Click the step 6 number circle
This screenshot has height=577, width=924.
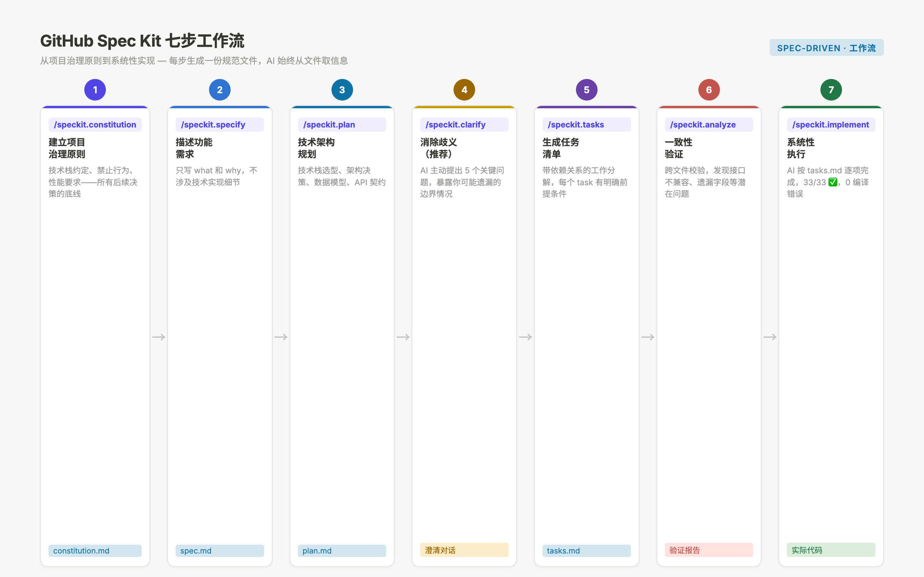709,90
